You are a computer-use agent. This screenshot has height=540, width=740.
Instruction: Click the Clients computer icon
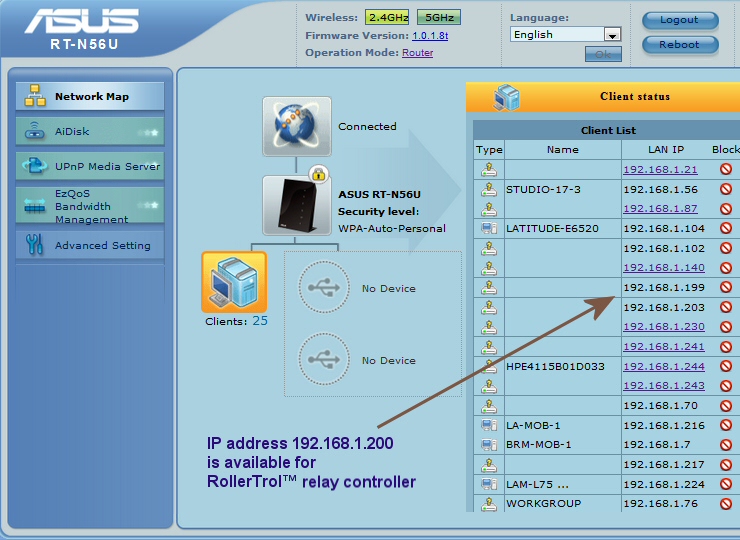pyautogui.click(x=234, y=282)
